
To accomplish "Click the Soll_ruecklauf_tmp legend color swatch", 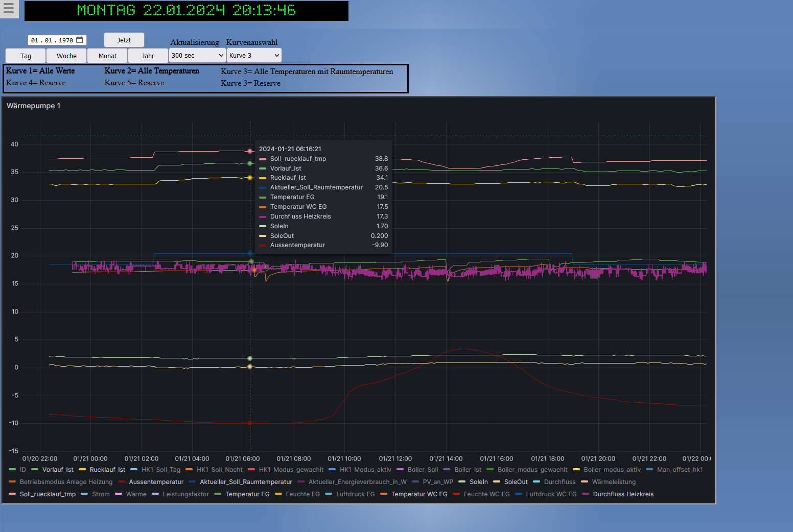I will (x=12, y=494).
